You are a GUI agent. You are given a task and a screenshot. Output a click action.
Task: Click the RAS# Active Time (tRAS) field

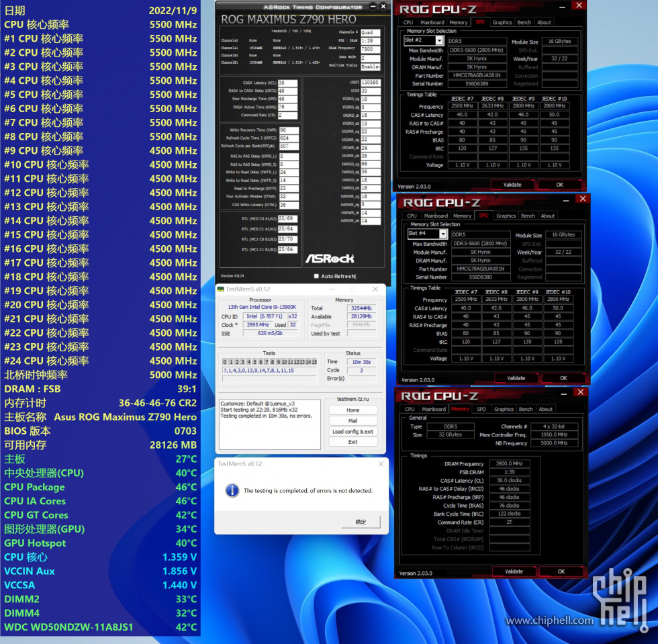pos(288,107)
